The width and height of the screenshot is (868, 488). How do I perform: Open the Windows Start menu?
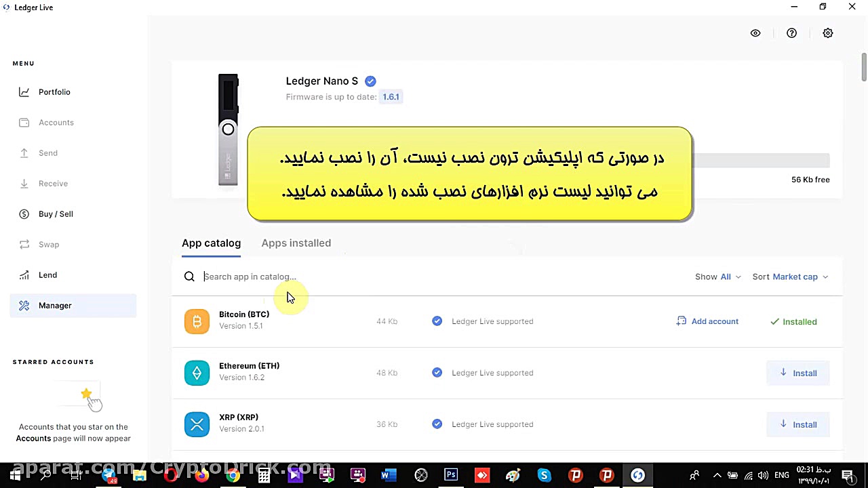[15, 476]
